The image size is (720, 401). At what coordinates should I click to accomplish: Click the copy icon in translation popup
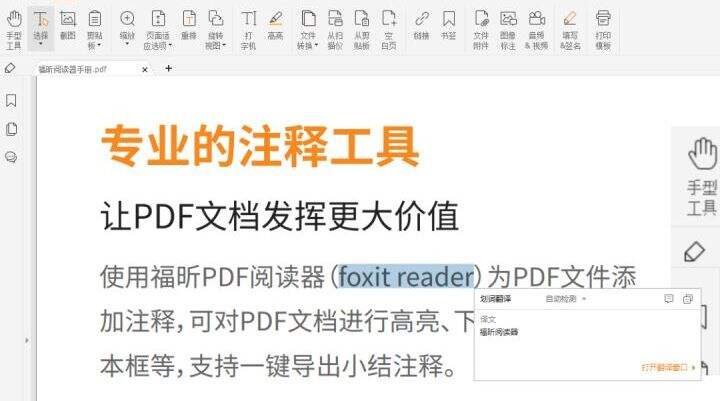(x=688, y=299)
